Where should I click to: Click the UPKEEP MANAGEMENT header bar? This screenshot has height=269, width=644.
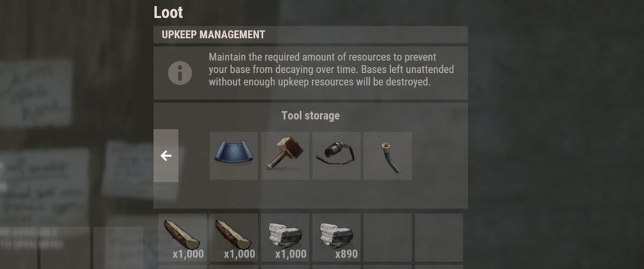pyautogui.click(x=310, y=35)
